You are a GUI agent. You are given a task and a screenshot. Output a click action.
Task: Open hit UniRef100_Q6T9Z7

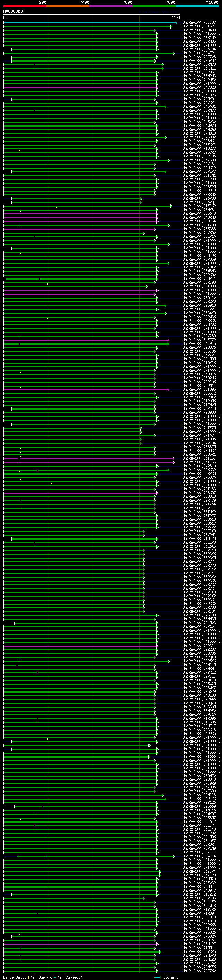pos(199,516)
